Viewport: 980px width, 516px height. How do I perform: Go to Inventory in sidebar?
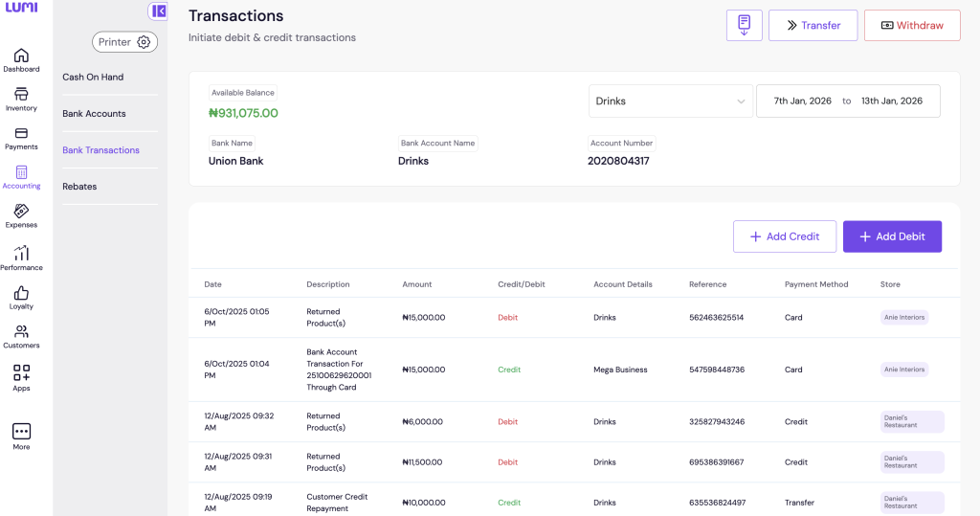pos(21,96)
